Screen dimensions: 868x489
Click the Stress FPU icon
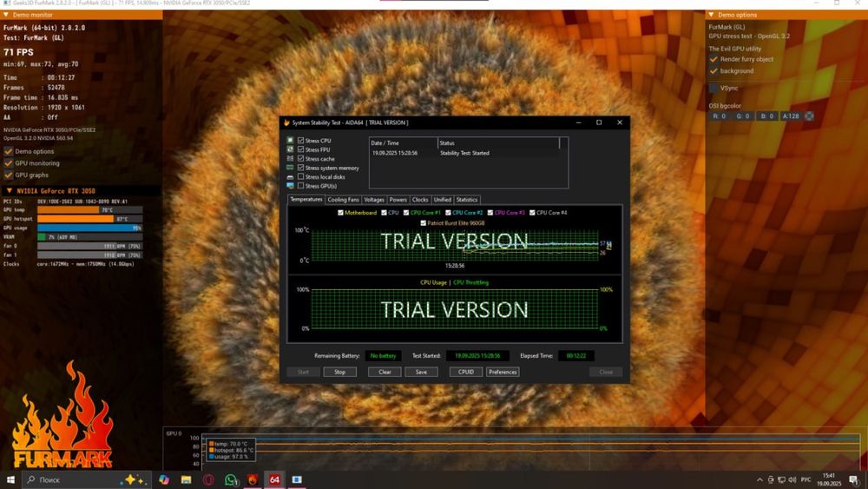[x=290, y=149]
